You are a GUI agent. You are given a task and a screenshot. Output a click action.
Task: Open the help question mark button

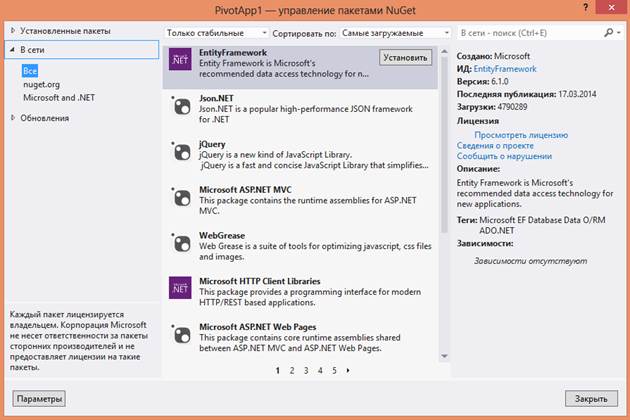pos(585,7)
